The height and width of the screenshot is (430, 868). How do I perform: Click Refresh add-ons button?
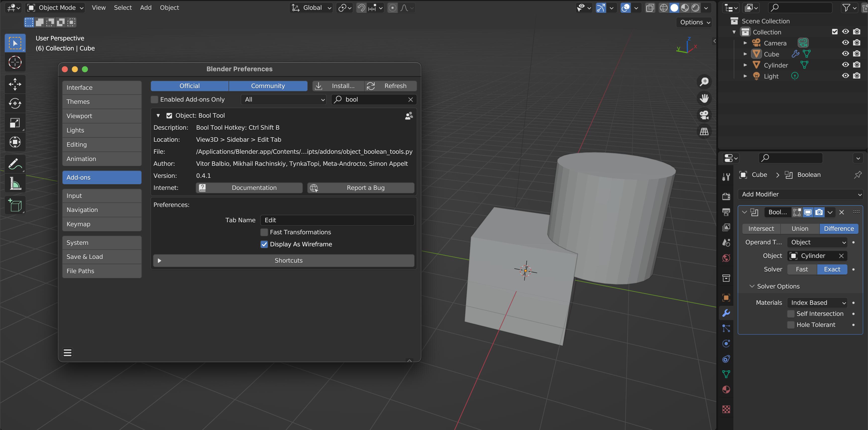click(391, 86)
